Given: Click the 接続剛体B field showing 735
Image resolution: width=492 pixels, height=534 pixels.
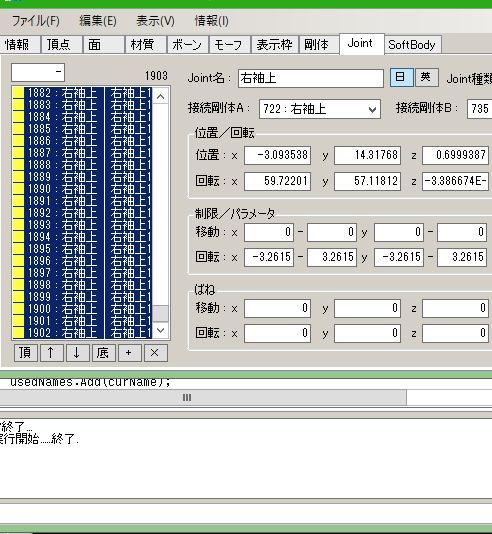Looking at the screenshot, I should pos(479,109).
